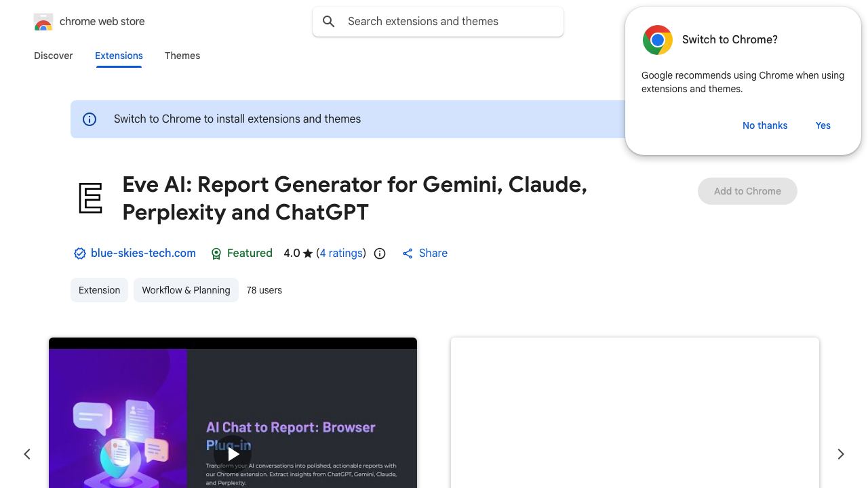Click the Share icon
Image resolution: width=868 pixels, height=488 pixels.
[x=408, y=253]
